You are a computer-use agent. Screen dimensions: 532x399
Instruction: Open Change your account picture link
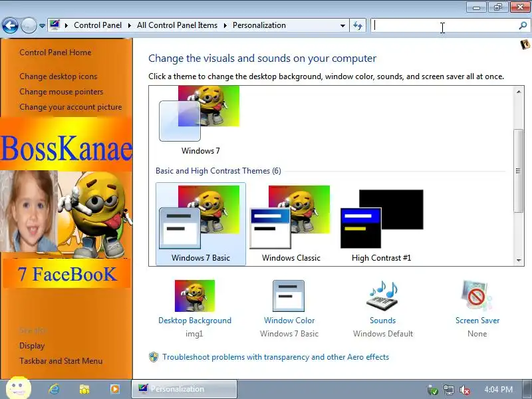click(70, 107)
